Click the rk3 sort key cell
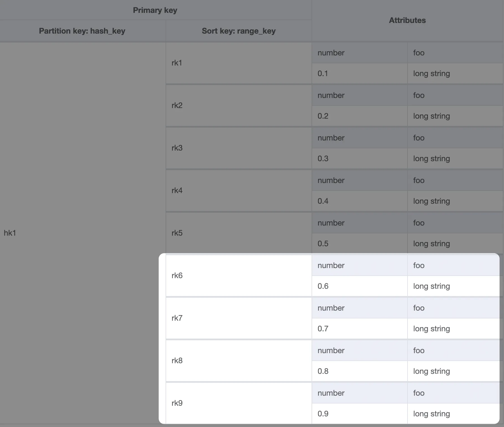The image size is (504, 427). 177,148
